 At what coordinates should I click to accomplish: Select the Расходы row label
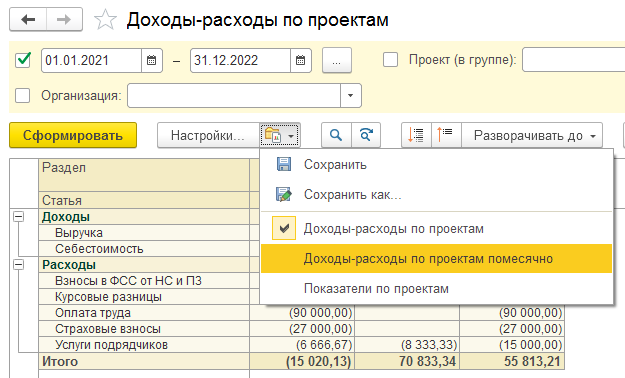tap(144, 265)
